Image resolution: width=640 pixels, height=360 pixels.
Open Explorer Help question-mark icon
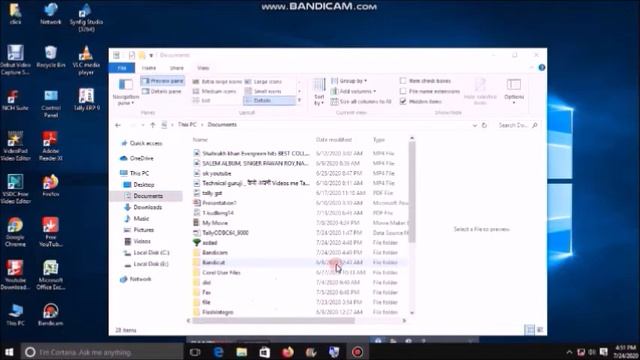tap(542, 67)
